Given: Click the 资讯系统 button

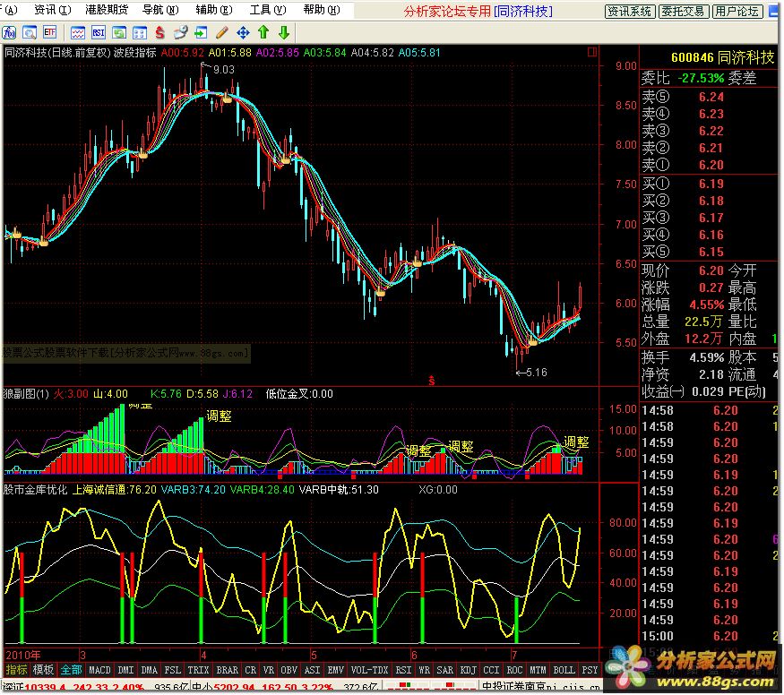Looking at the screenshot, I should click(x=630, y=11).
